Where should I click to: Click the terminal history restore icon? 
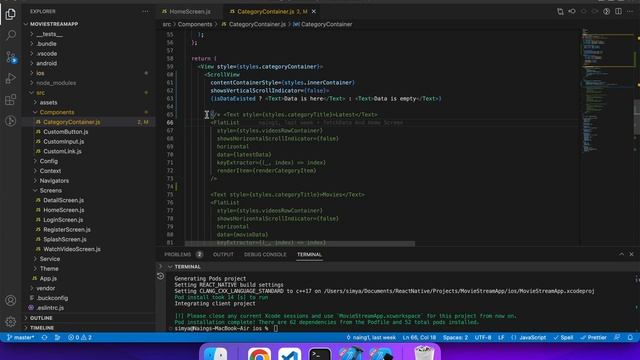[x=160, y=276]
